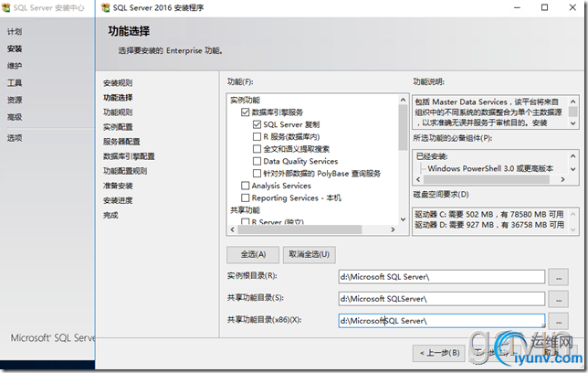Click prerequisites list scroll right arrow
The height and width of the screenshot is (373, 588).
(x=562, y=179)
